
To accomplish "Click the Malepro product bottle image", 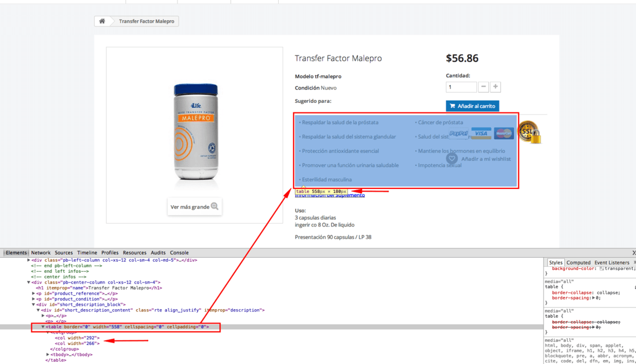I will [196, 132].
